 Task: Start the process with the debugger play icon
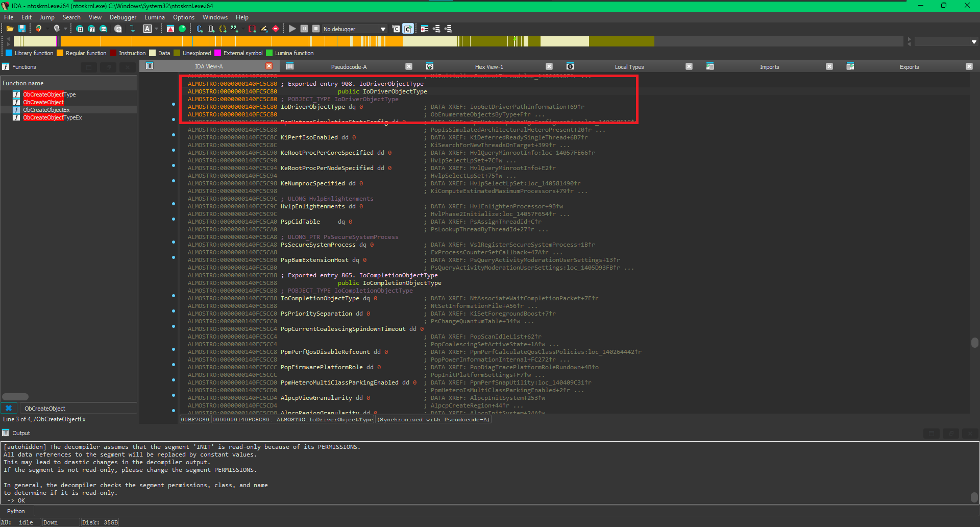[x=292, y=29]
